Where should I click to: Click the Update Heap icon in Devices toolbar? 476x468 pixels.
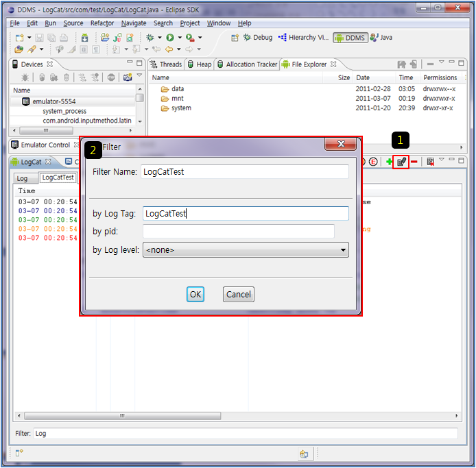click(x=43, y=77)
